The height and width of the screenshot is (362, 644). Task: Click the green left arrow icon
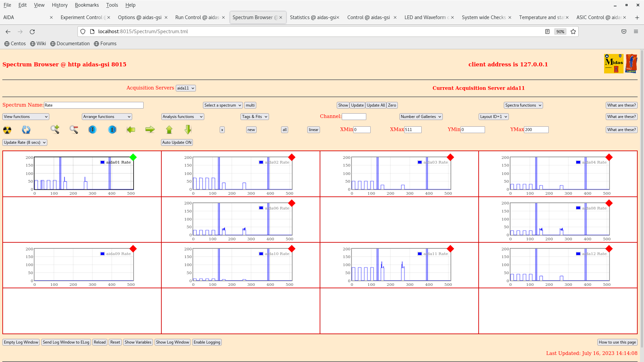pyautogui.click(x=131, y=130)
